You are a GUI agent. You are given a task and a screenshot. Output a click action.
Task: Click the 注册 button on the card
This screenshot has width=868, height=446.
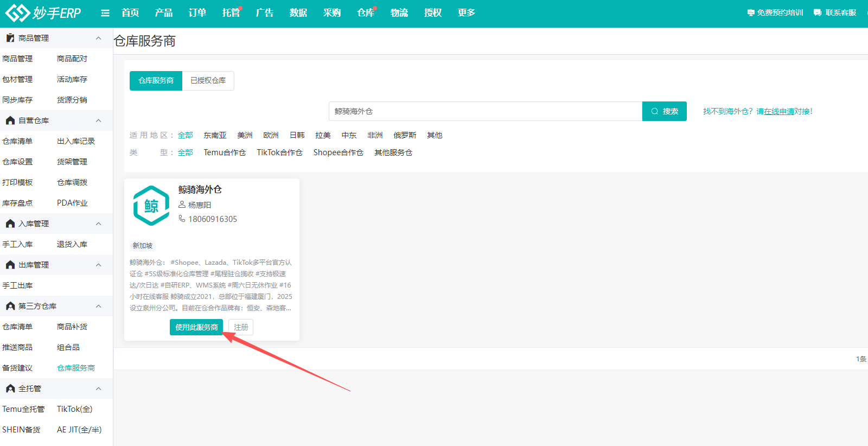click(x=241, y=327)
